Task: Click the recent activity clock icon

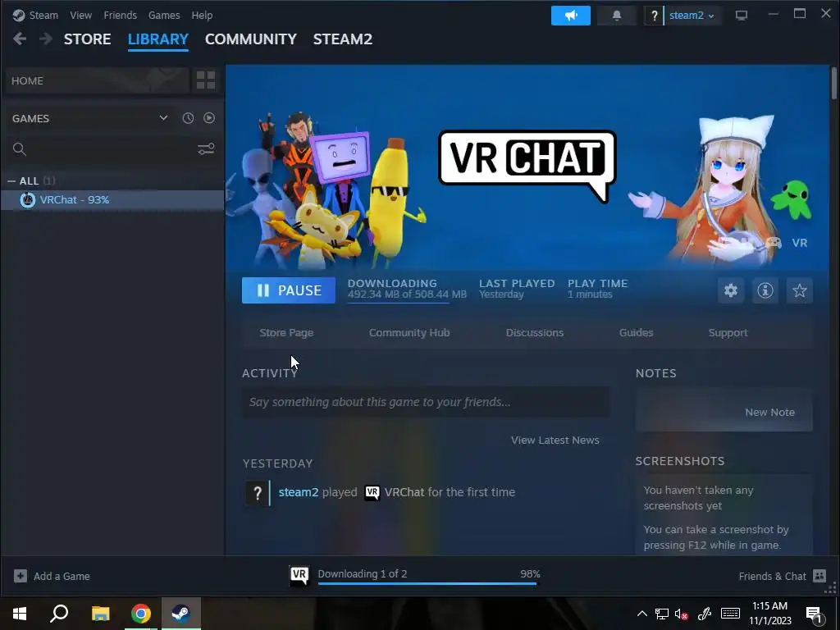Action: coord(188,118)
